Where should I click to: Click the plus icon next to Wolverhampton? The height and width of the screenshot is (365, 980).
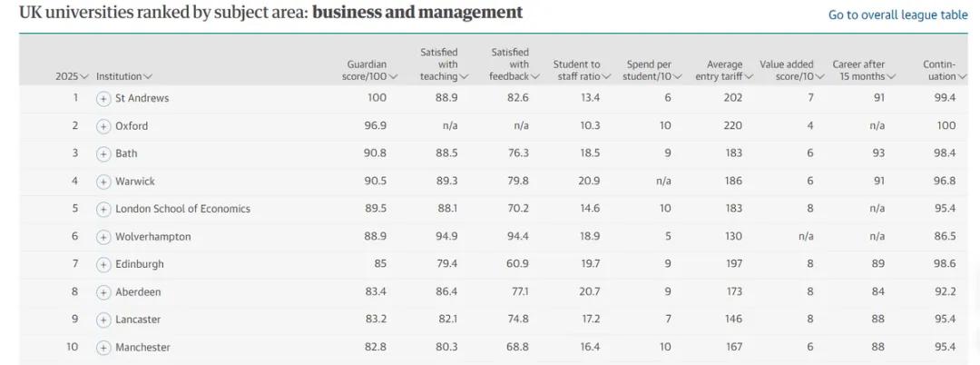(103, 238)
